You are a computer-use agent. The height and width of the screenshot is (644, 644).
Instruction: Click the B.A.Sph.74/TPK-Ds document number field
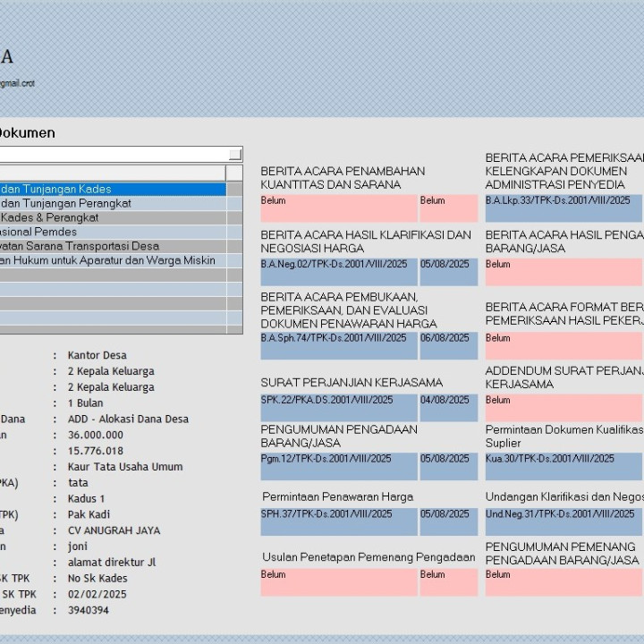338,345
